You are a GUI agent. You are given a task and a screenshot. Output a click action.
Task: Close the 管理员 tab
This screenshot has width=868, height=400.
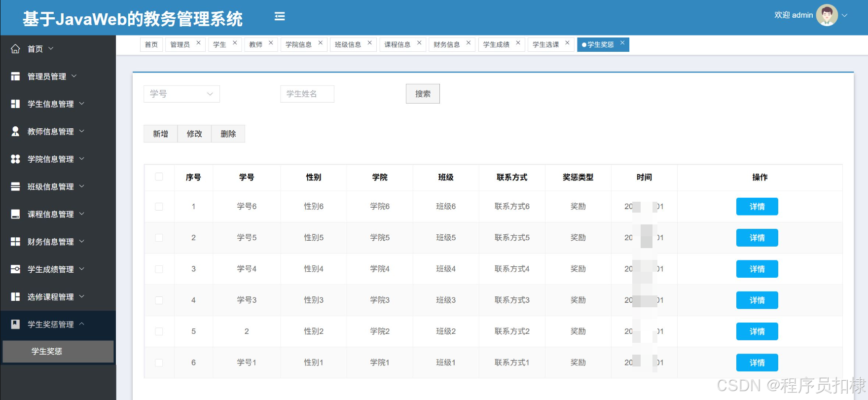pyautogui.click(x=198, y=43)
